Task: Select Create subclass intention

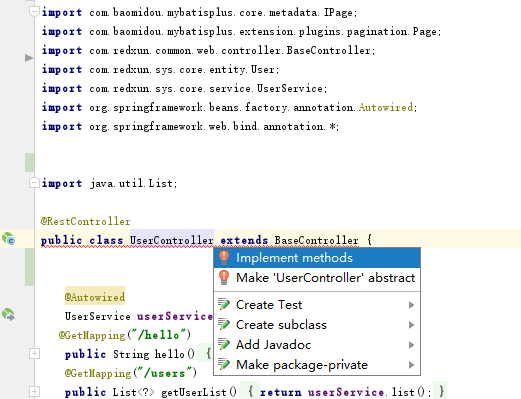Action: click(x=317, y=325)
